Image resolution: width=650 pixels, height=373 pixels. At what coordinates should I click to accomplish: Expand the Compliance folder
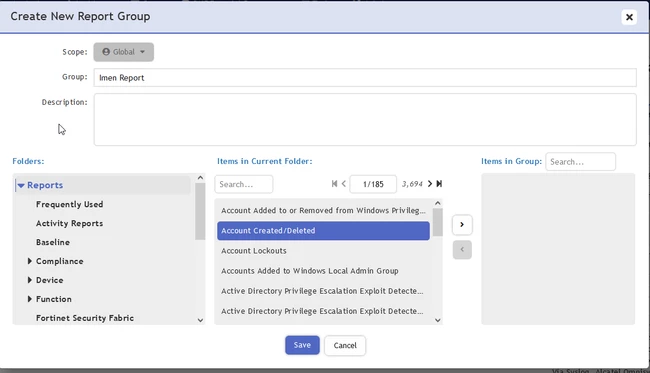pyautogui.click(x=29, y=261)
